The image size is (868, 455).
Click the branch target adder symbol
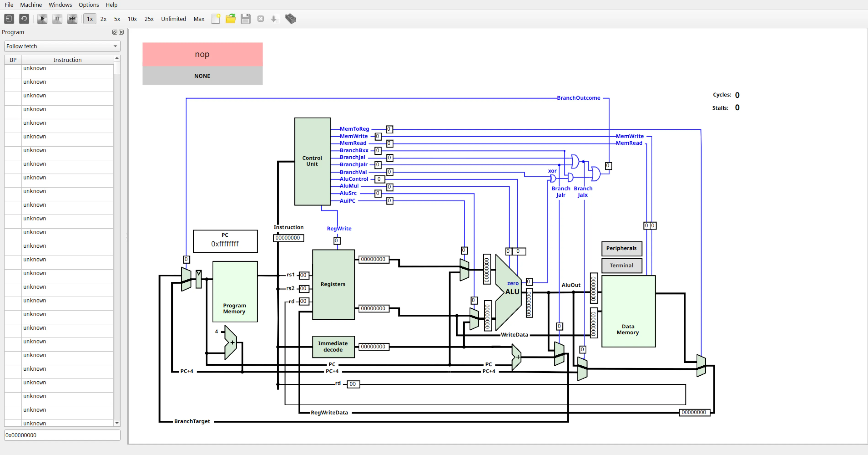click(516, 357)
